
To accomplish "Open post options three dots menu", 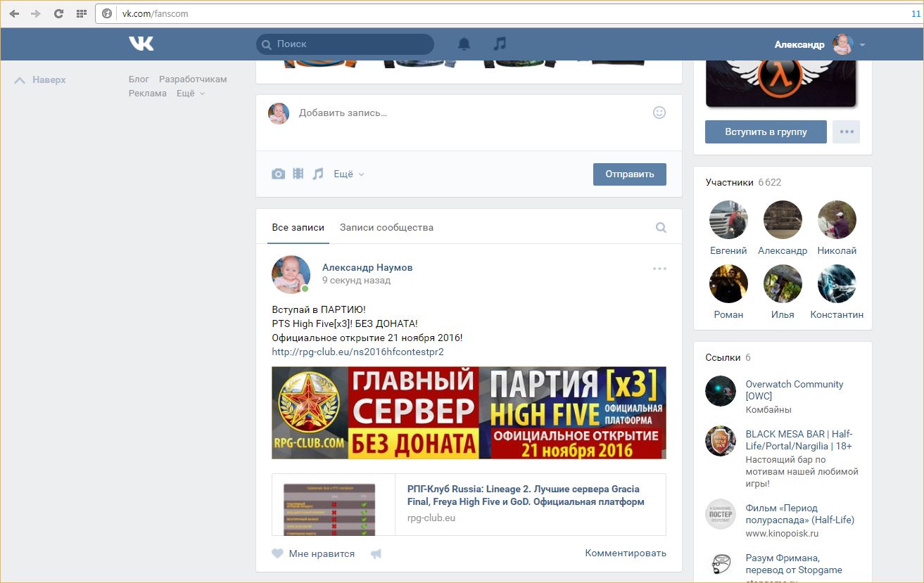I will click(x=659, y=269).
